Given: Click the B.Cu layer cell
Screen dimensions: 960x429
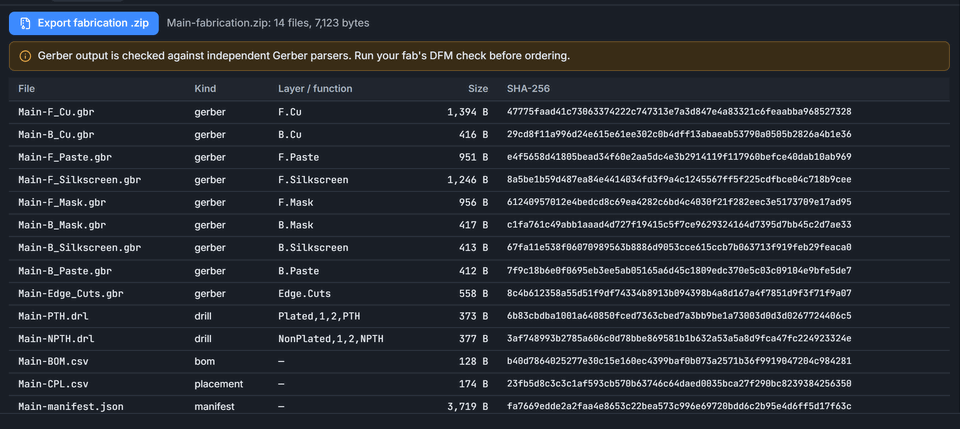Looking at the screenshot, I should 290,135.
